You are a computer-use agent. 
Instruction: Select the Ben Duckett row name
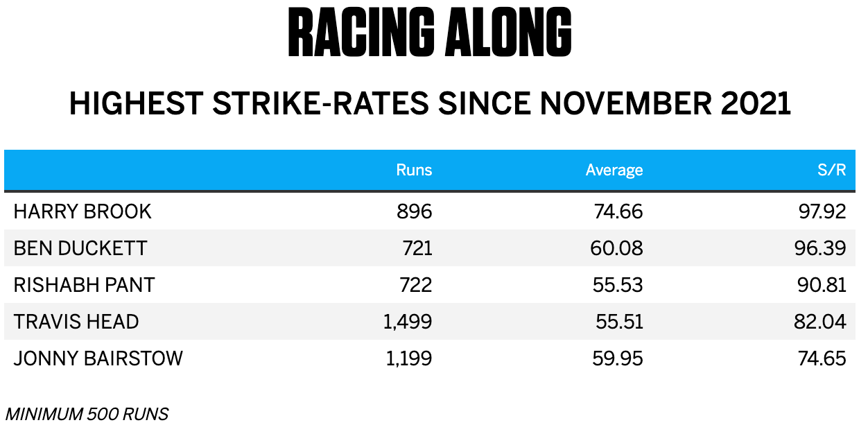(x=80, y=248)
